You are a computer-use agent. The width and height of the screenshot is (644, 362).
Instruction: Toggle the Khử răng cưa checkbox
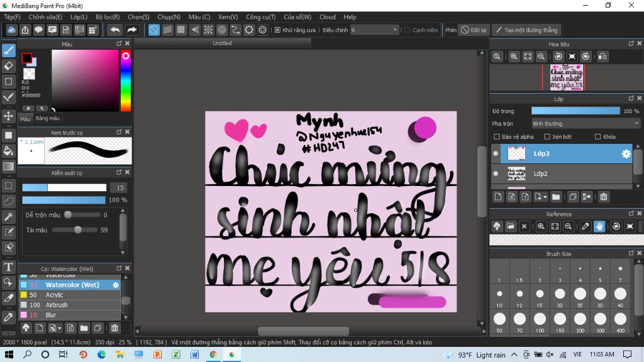[277, 30]
